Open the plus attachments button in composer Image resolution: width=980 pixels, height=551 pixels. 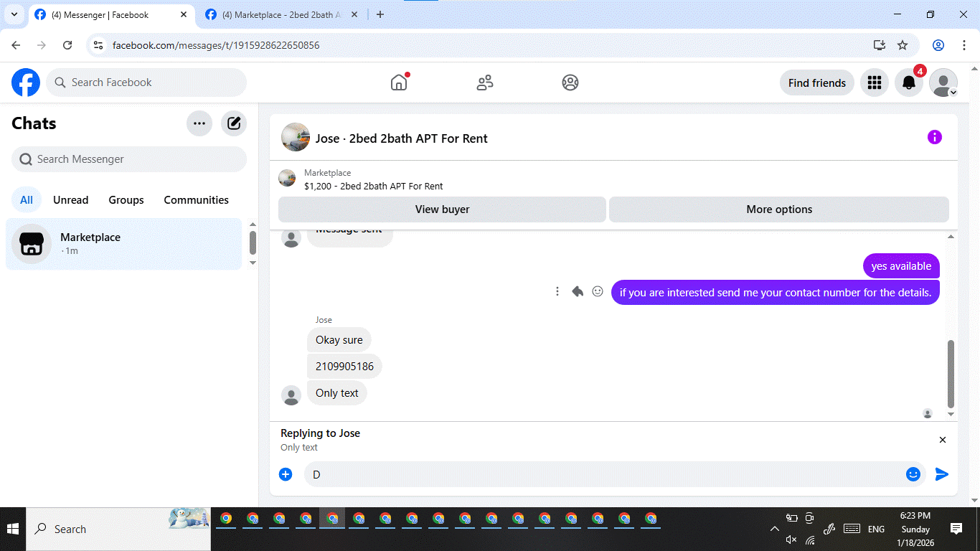coord(286,474)
